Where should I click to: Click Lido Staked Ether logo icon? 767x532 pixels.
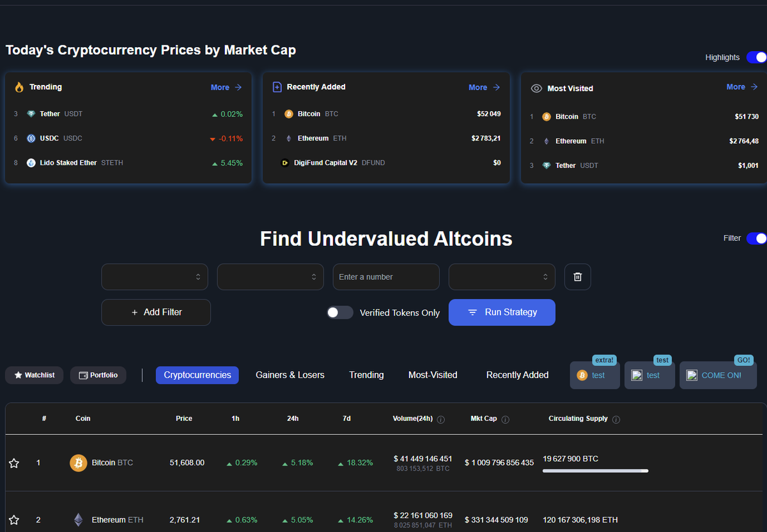click(x=31, y=163)
